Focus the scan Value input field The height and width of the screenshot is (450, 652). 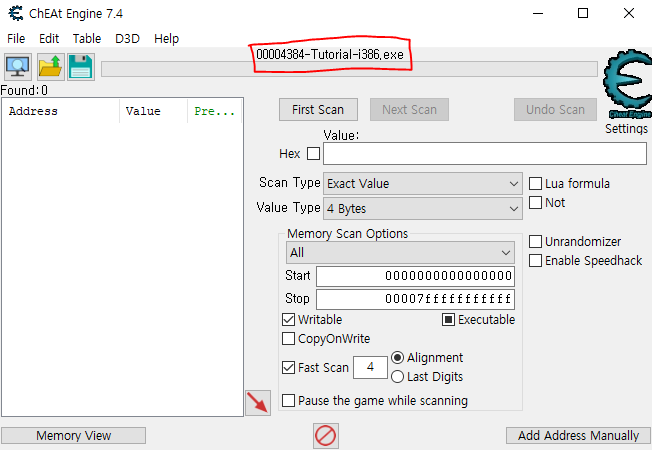[485, 153]
